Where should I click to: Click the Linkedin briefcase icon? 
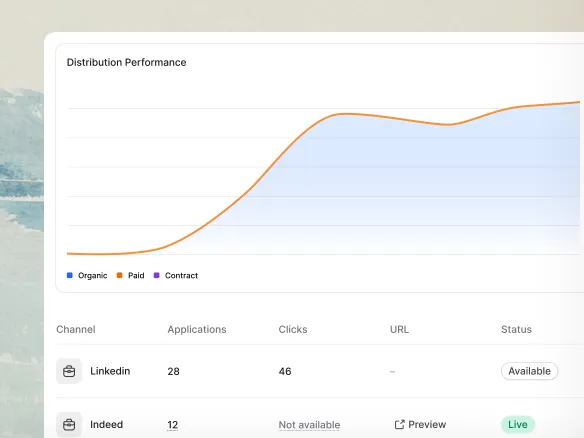69,371
